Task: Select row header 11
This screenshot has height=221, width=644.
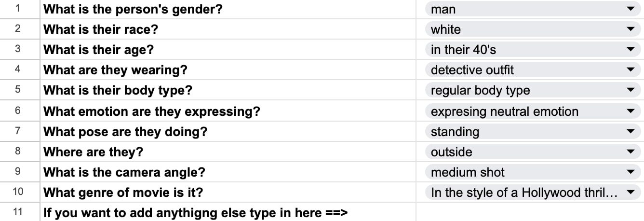Action: coord(18,212)
